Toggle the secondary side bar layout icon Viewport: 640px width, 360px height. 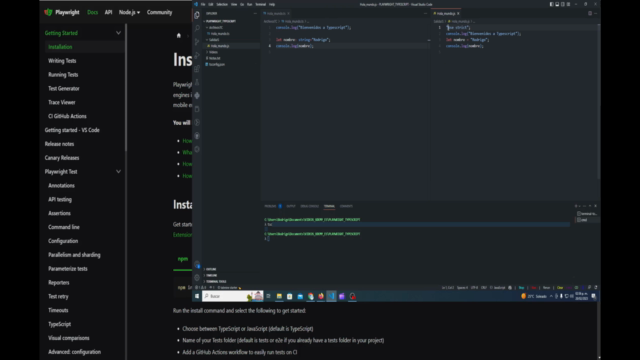coord(562,4)
